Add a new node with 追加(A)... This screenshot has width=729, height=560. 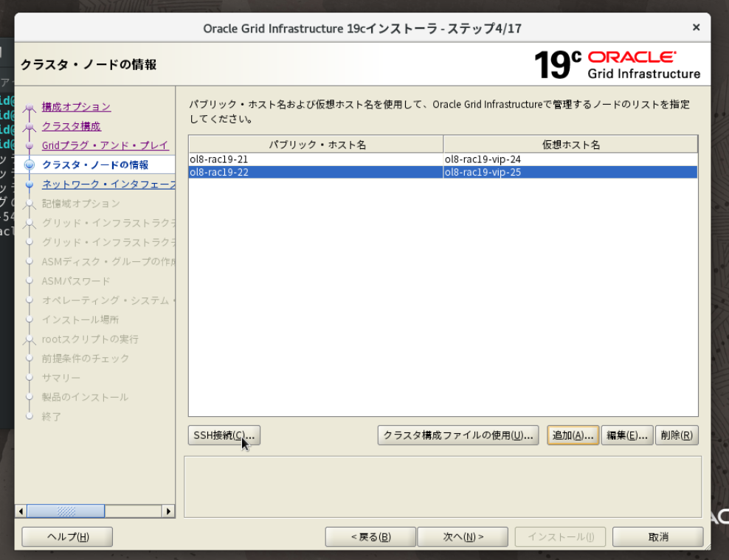click(x=573, y=435)
